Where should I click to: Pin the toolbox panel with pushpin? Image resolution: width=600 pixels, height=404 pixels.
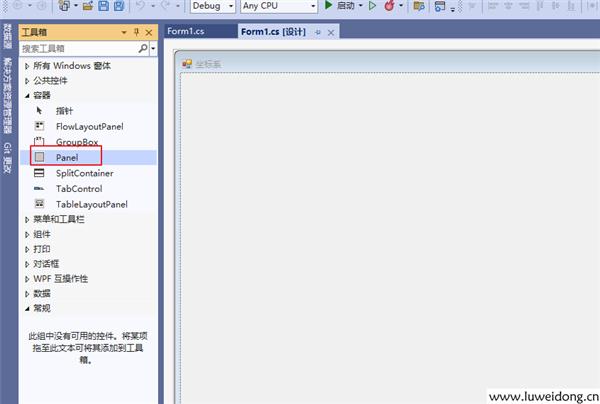137,32
